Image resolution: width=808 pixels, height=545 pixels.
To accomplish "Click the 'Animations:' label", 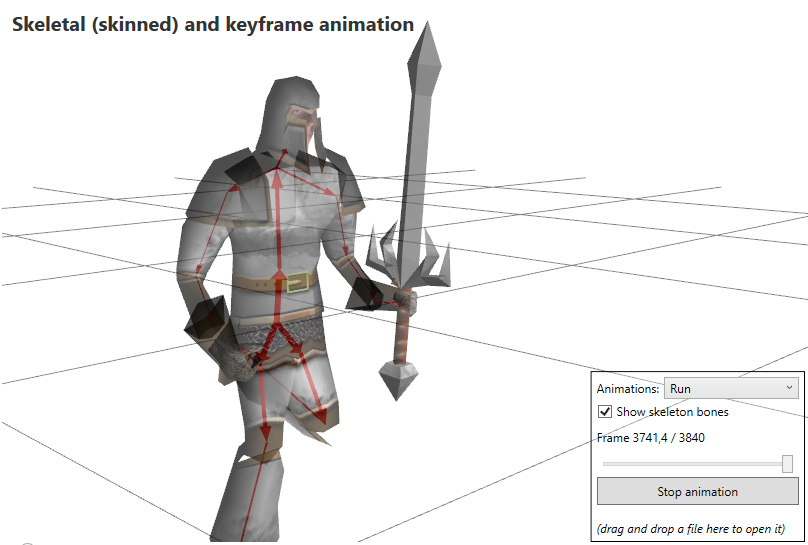I will coord(628,389).
